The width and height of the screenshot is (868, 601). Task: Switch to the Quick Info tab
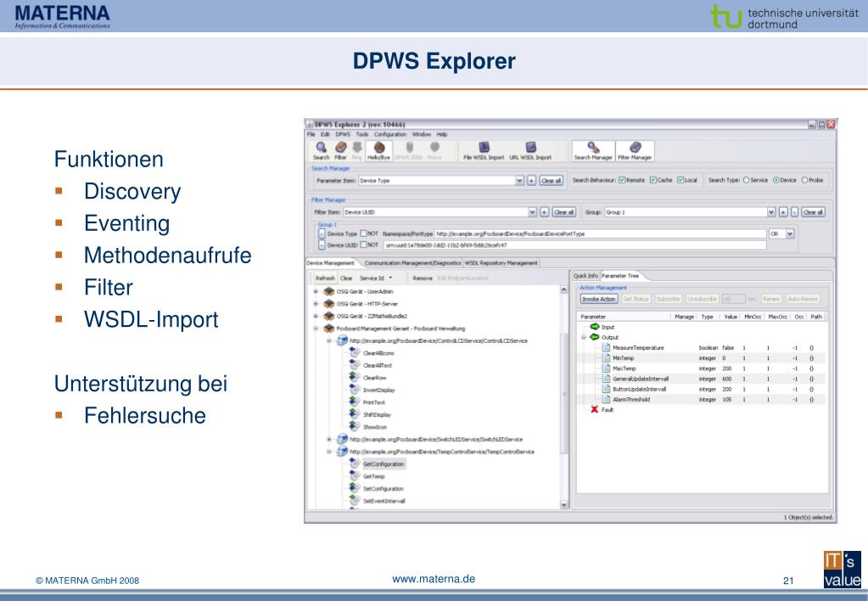tap(585, 275)
